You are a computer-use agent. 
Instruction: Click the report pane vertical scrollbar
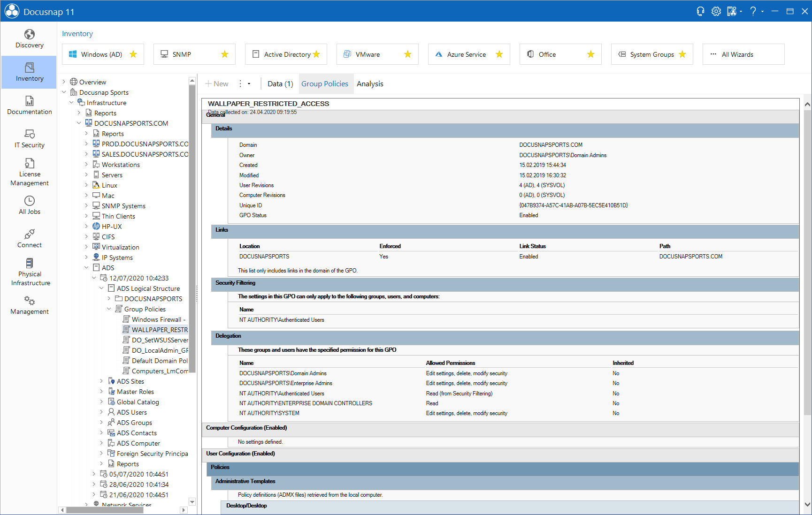(807, 262)
